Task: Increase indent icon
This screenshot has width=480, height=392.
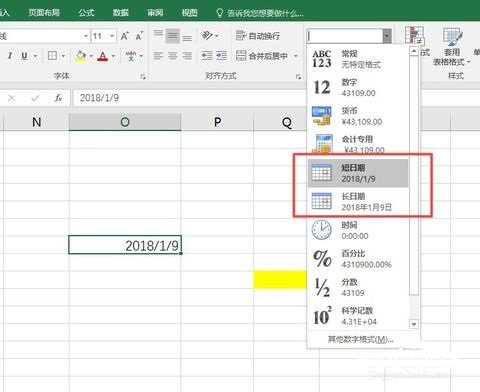Action: click(x=221, y=56)
